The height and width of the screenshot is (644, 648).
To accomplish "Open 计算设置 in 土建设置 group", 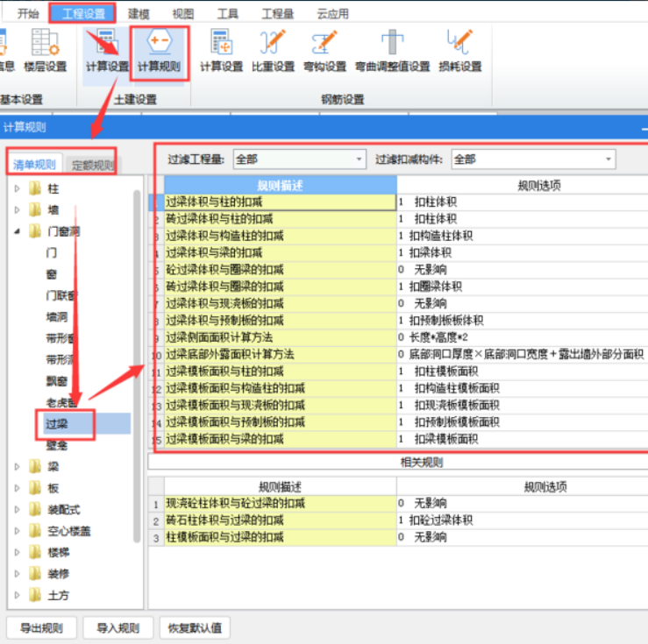I will pyautogui.click(x=107, y=51).
